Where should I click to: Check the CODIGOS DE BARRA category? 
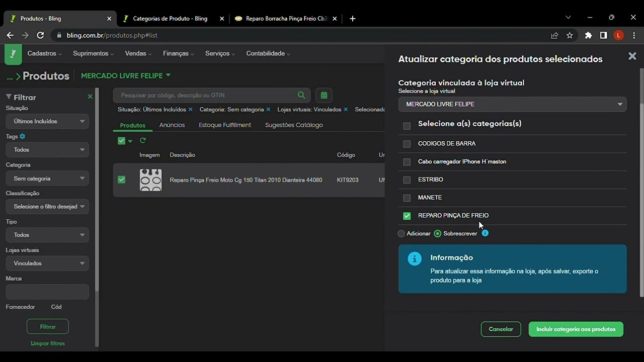[x=407, y=144]
